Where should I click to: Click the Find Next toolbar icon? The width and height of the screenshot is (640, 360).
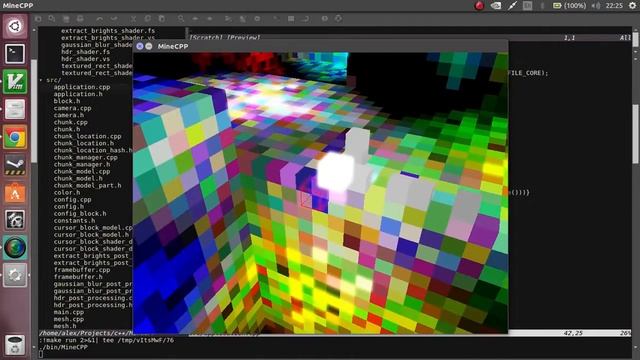[x=195, y=19]
